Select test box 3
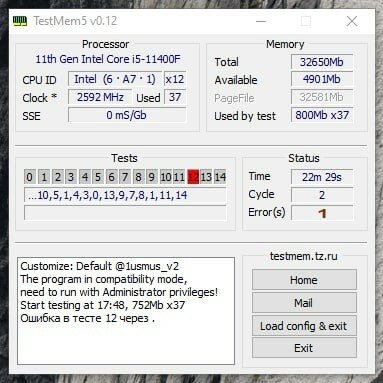 [x=71, y=177]
